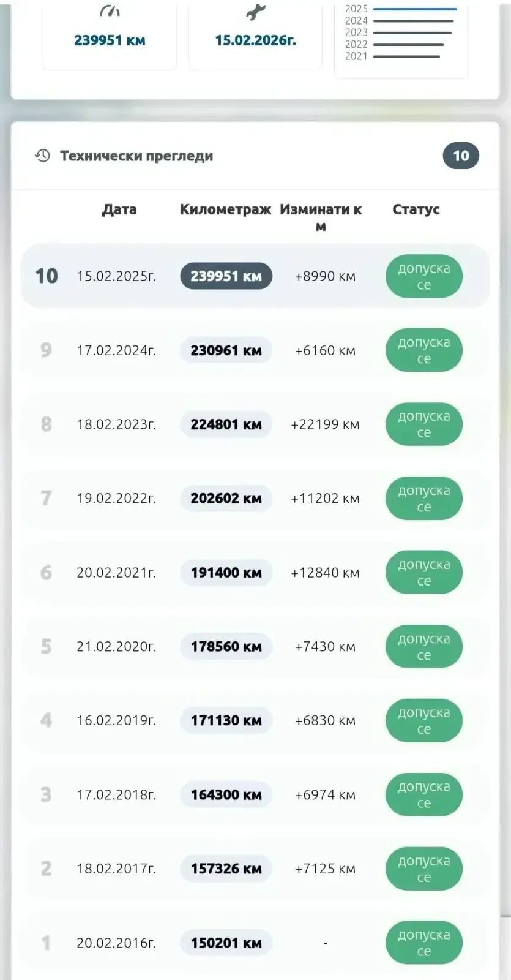Click the wrench icon above 15.02.2026г.
511x980 pixels.
(255, 12)
